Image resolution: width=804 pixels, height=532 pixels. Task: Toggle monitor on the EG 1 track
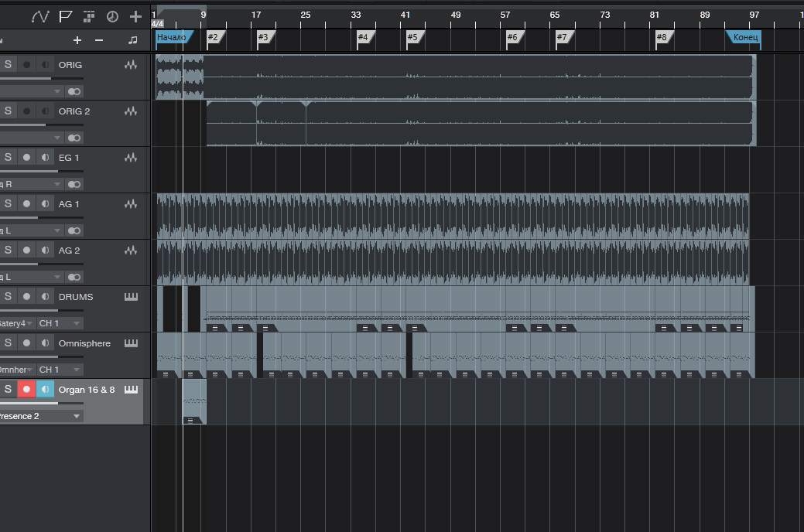tap(45, 157)
